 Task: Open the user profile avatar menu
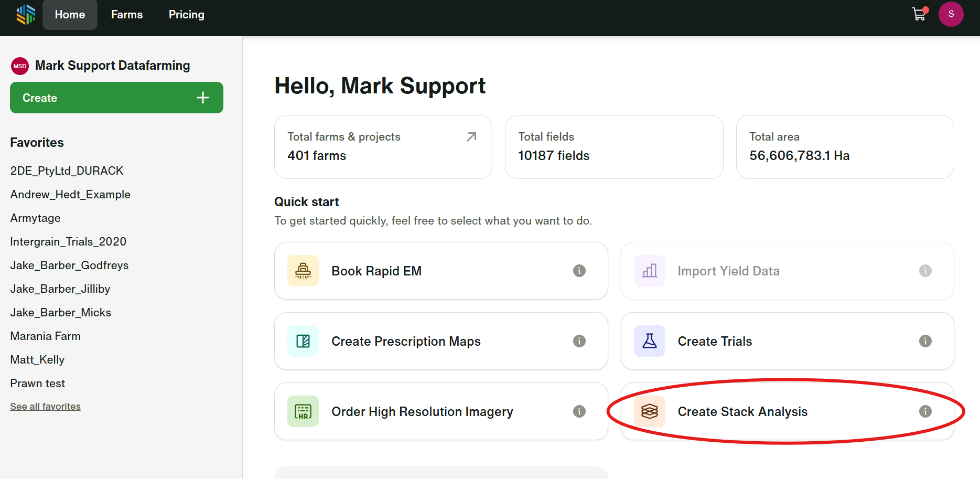[x=951, y=14]
